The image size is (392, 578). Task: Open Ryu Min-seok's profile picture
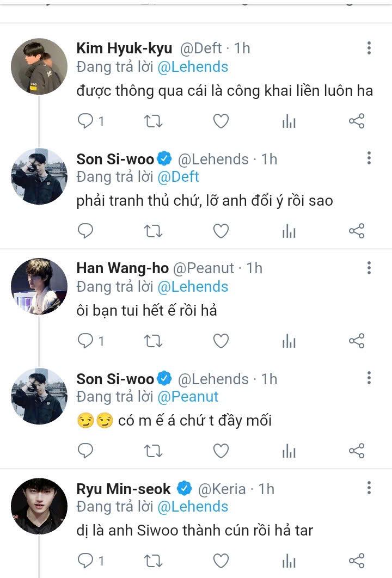[x=39, y=506]
